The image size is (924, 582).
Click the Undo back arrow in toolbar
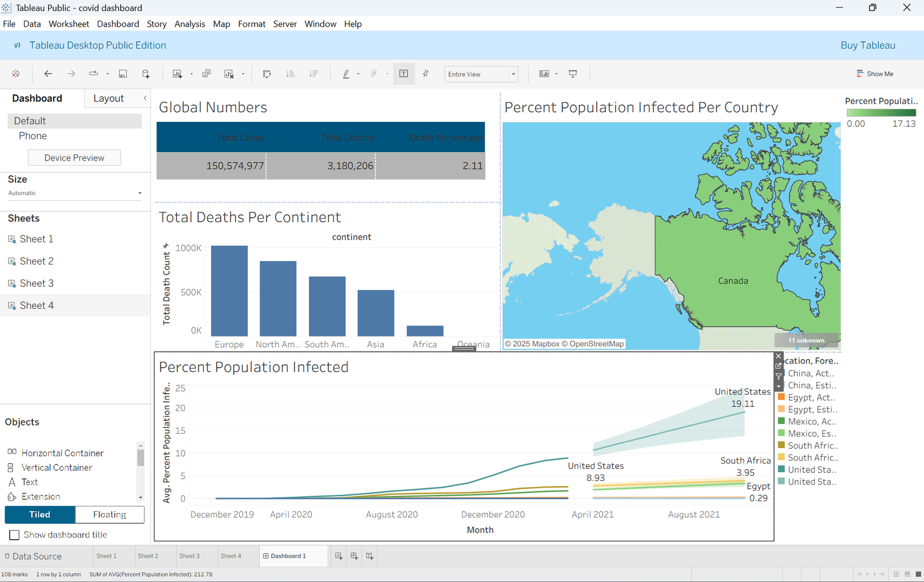tap(48, 74)
